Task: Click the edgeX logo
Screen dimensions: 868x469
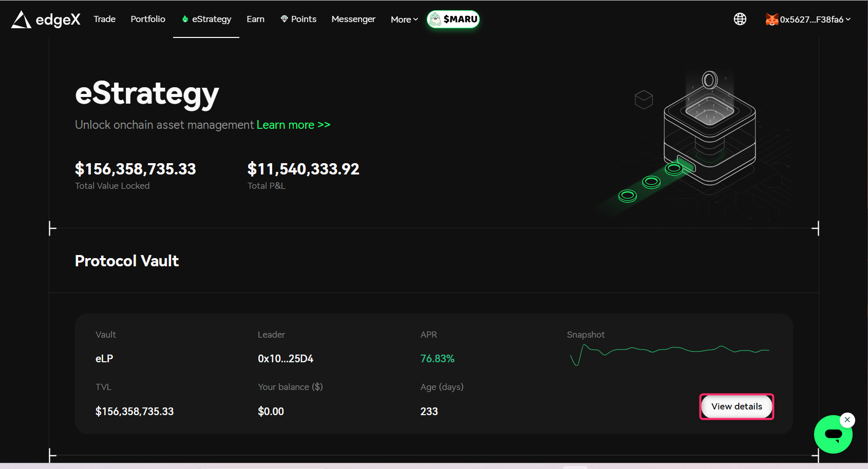Action: coord(46,19)
